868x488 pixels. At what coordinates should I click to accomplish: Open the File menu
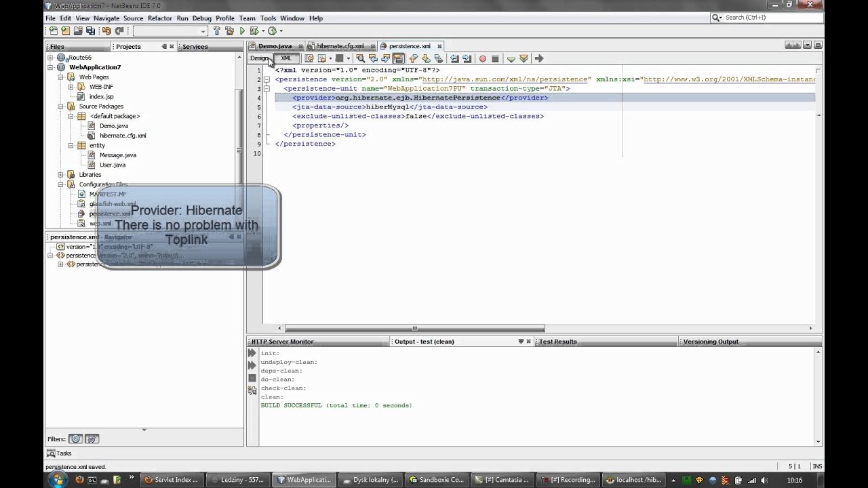[x=50, y=18]
